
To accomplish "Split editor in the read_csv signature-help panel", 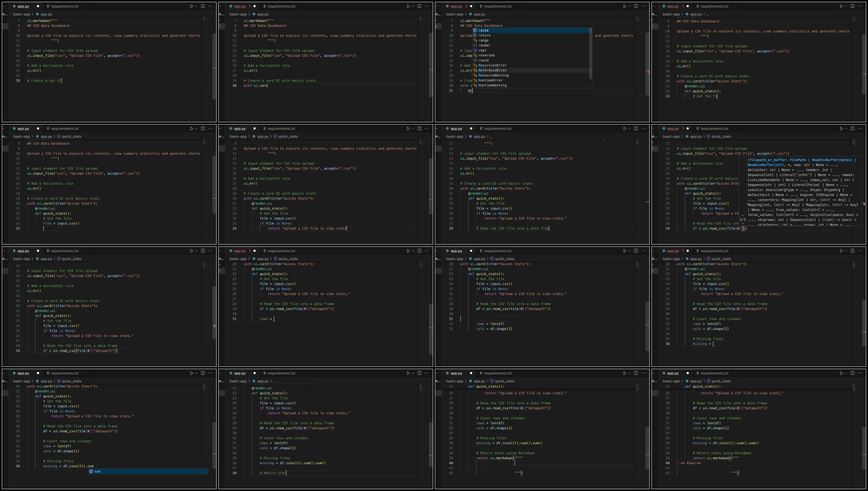I will tap(853, 128).
